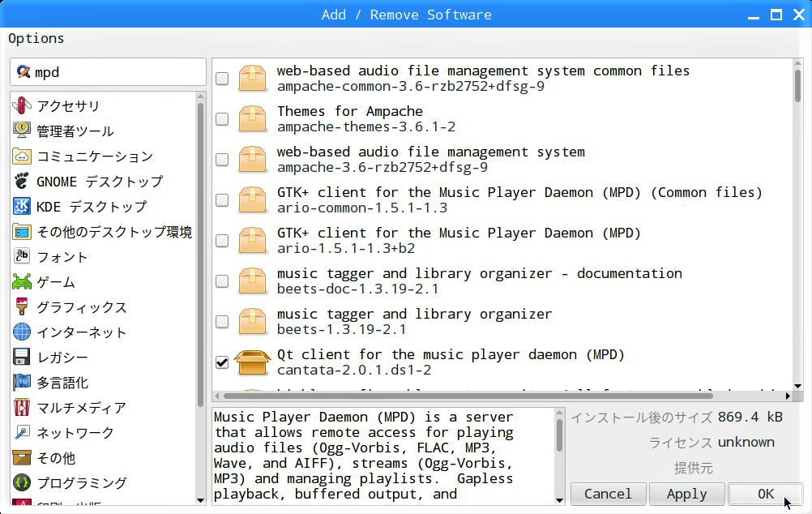The height and width of the screenshot is (514, 812).
Task: Click the ampache-common package box icon
Action: click(252, 79)
